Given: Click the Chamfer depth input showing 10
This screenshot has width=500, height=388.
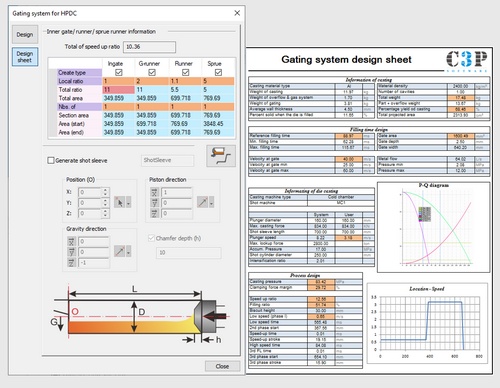Looking at the screenshot, I should click(188, 253).
